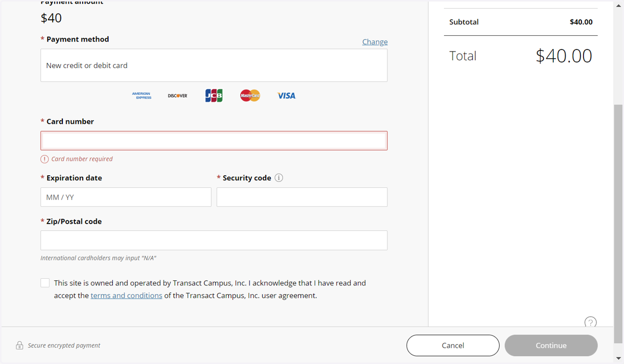Select the New credit or debit card box
This screenshot has height=364, width=624.
pos(214,66)
